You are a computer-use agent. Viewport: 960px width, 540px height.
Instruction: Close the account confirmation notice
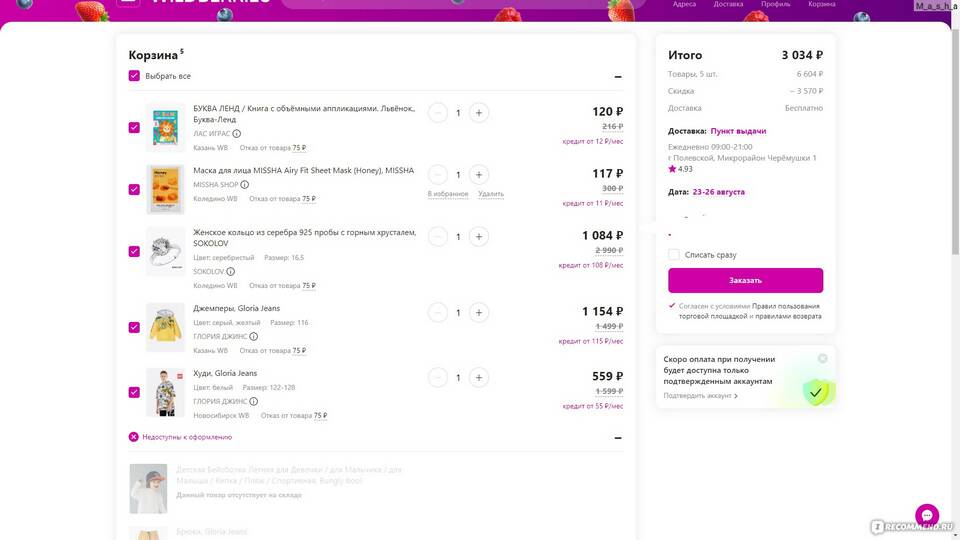coord(822,358)
